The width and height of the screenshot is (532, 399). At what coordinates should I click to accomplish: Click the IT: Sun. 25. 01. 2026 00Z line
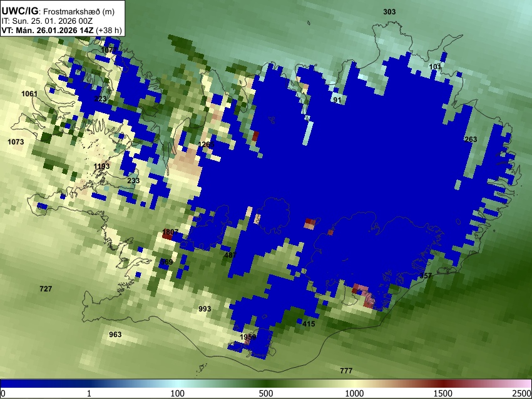pyautogui.click(x=47, y=21)
